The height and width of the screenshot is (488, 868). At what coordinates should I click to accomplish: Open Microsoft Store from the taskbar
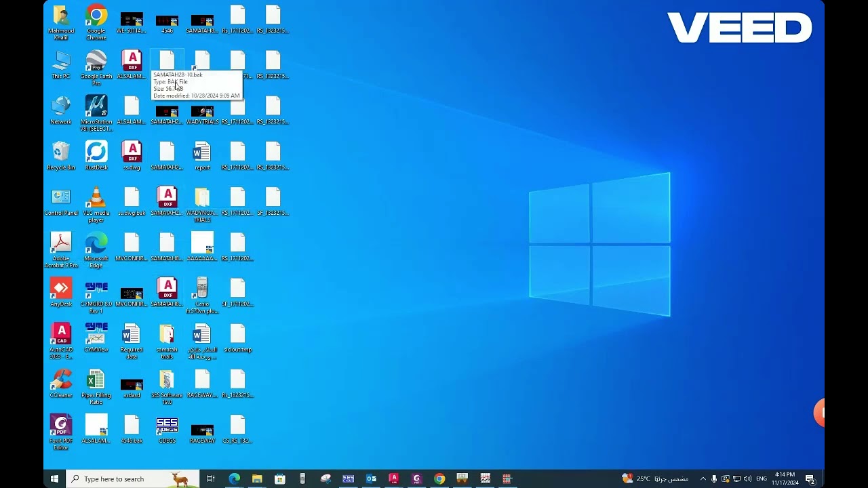tap(280, 479)
